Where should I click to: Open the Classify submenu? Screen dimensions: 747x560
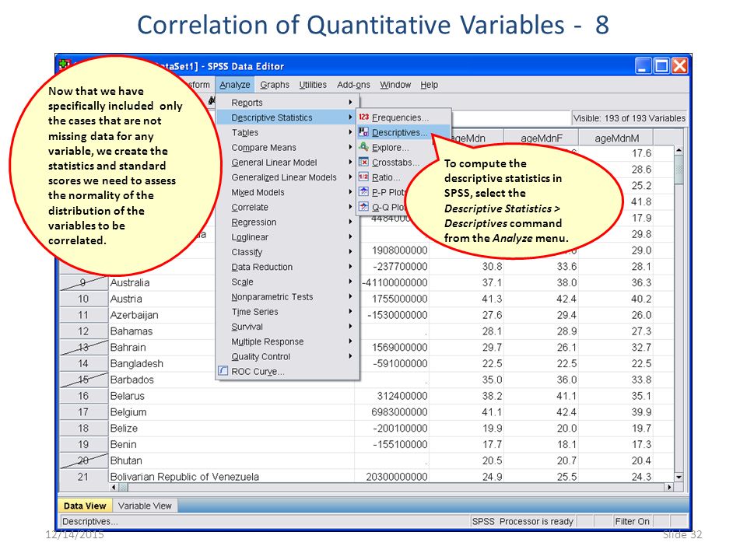point(287,252)
